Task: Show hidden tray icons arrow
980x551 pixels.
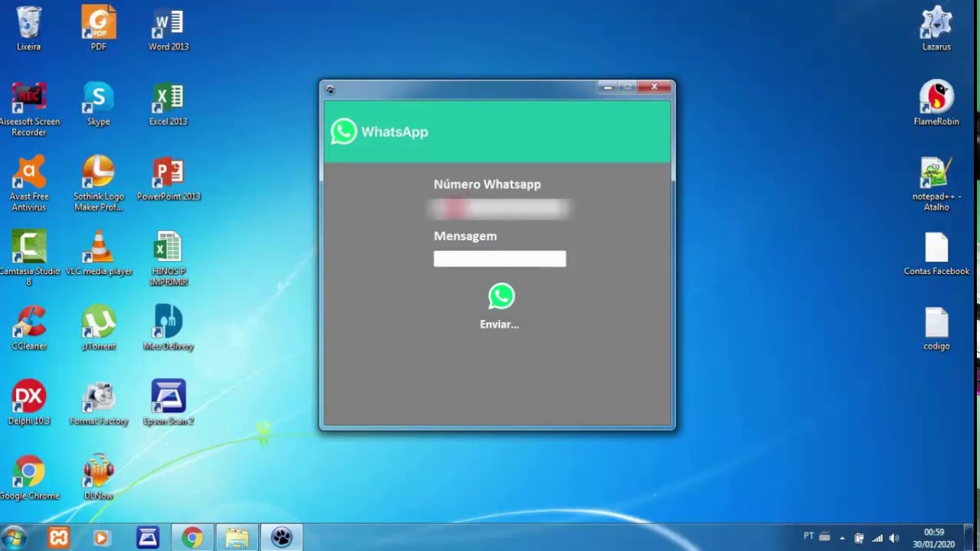Action: click(842, 538)
